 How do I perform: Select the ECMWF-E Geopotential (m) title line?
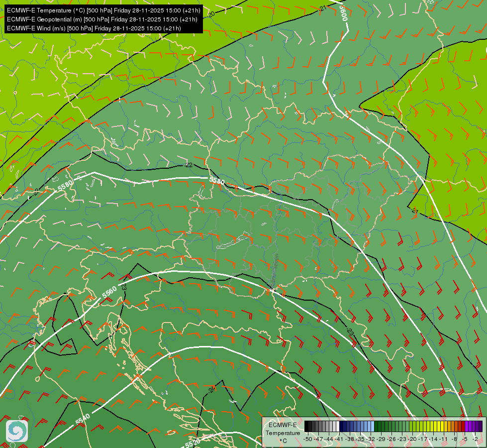(102, 19)
